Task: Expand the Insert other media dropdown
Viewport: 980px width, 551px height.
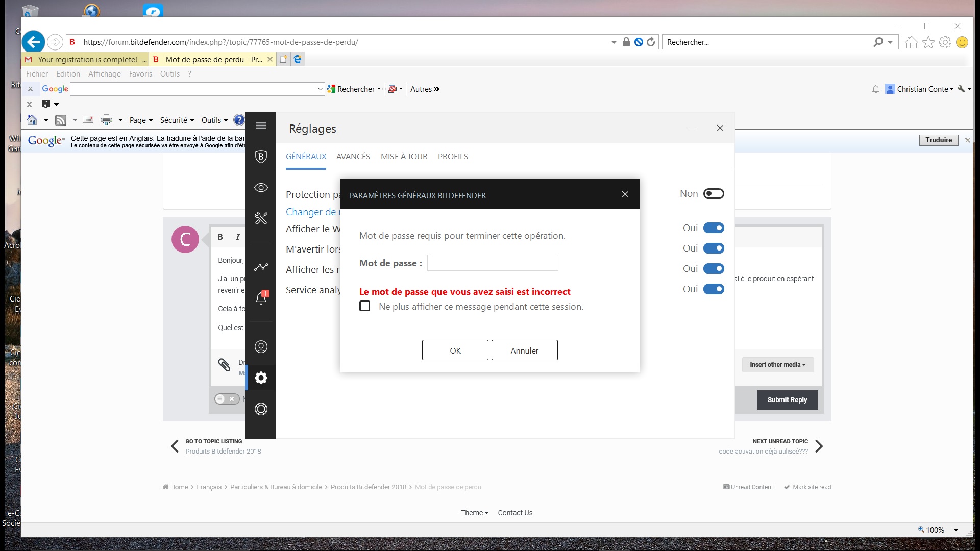Action: point(777,365)
